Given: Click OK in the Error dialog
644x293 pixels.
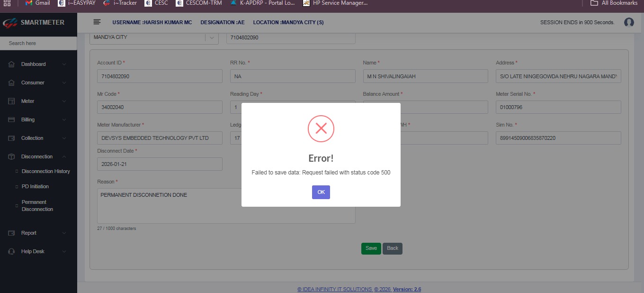Looking at the screenshot, I should click(321, 192).
